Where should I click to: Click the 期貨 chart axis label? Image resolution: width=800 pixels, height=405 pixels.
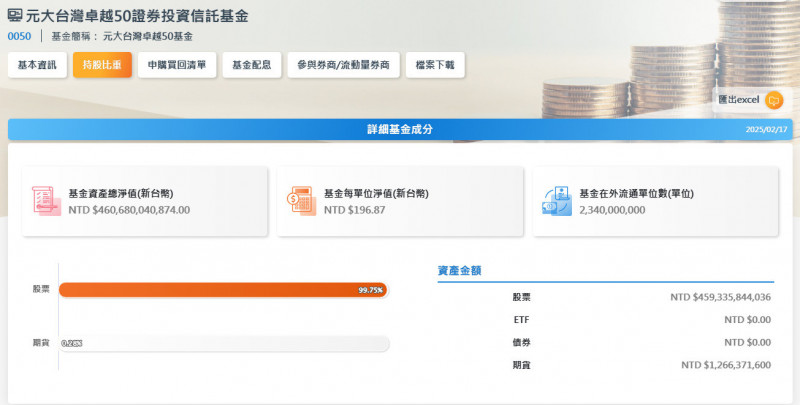click(41, 343)
